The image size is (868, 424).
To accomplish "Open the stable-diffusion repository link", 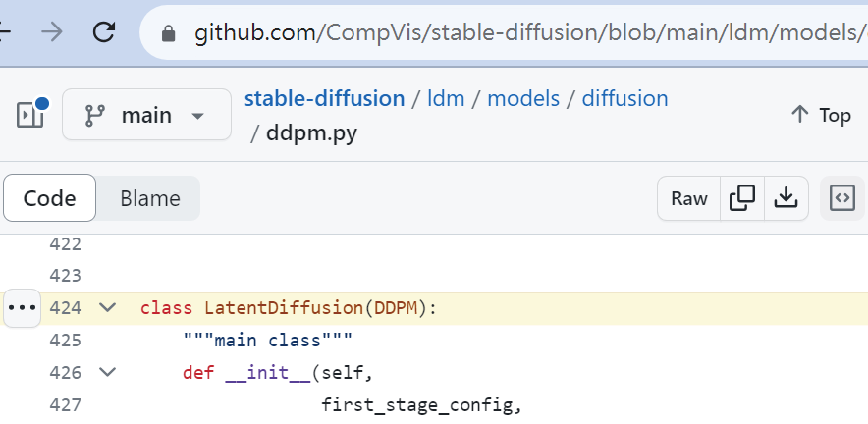I will click(324, 98).
